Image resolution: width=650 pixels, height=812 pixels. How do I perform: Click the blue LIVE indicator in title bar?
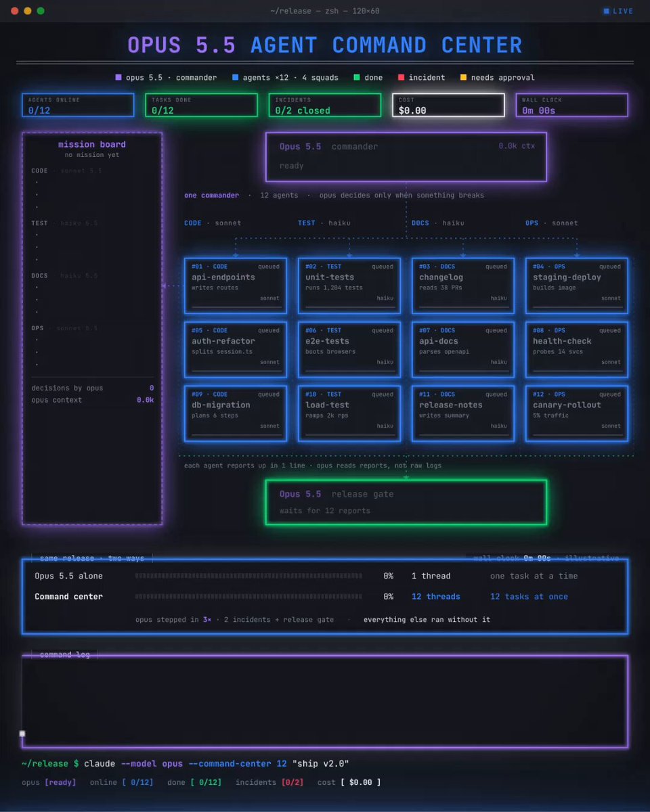click(618, 11)
